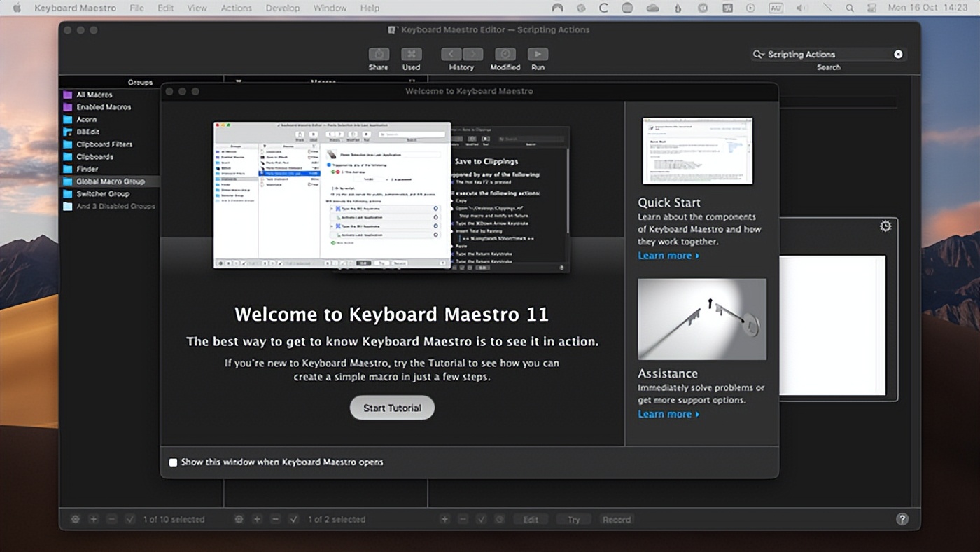Add a new action with plus button
This screenshot has height=552, width=980.
pyautogui.click(x=444, y=519)
